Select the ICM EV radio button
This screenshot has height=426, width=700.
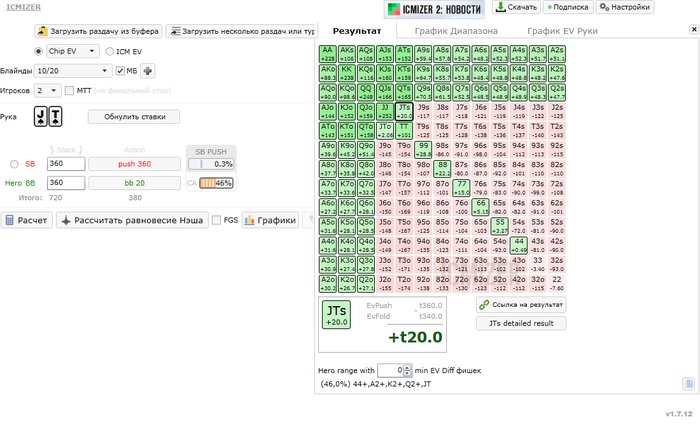[109, 51]
